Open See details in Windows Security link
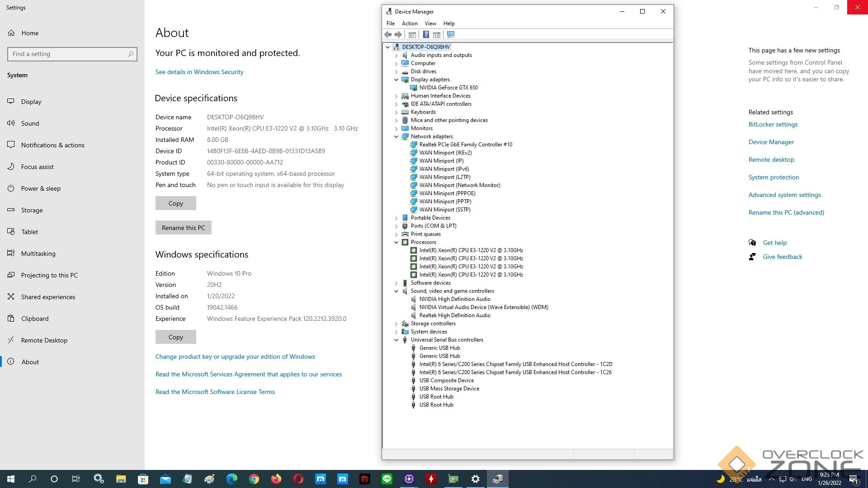Image resolution: width=868 pixels, height=488 pixels. point(199,72)
